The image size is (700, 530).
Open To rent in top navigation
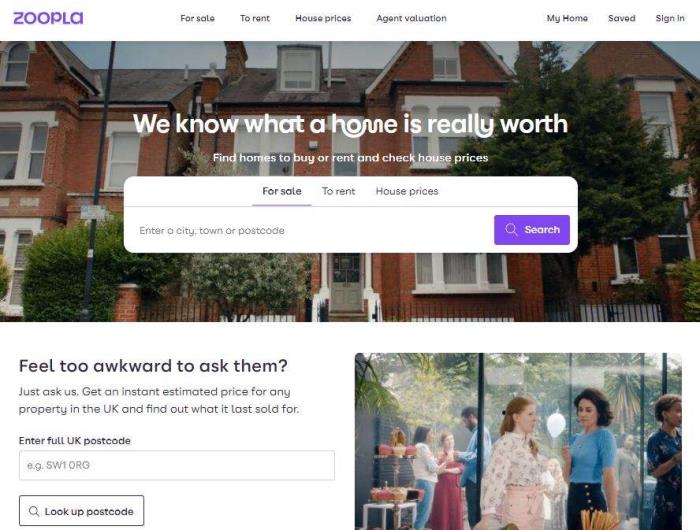point(255,18)
